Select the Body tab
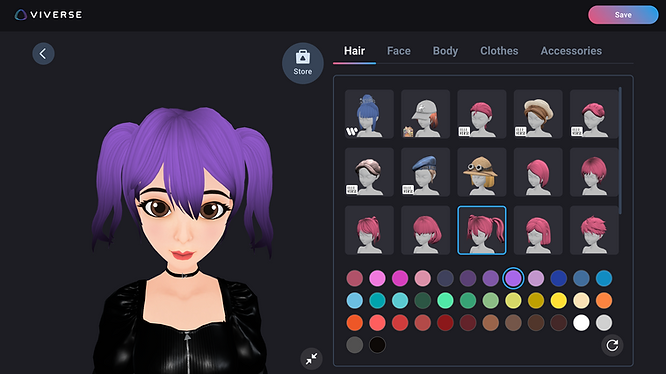 click(445, 51)
